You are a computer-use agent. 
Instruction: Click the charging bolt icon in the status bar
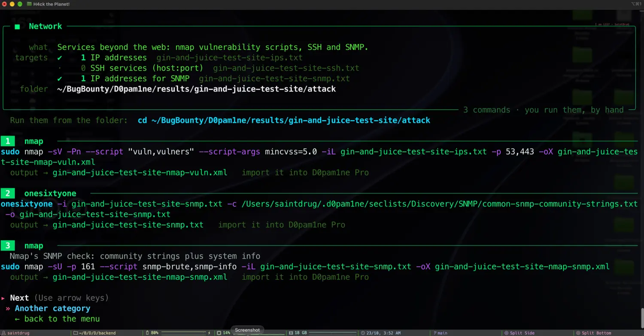210,333
